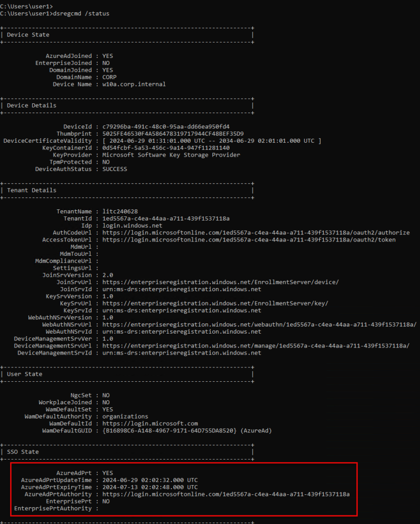420x524 pixels.
Task: Select the 'Device State' section header
Action: [x=28, y=35]
